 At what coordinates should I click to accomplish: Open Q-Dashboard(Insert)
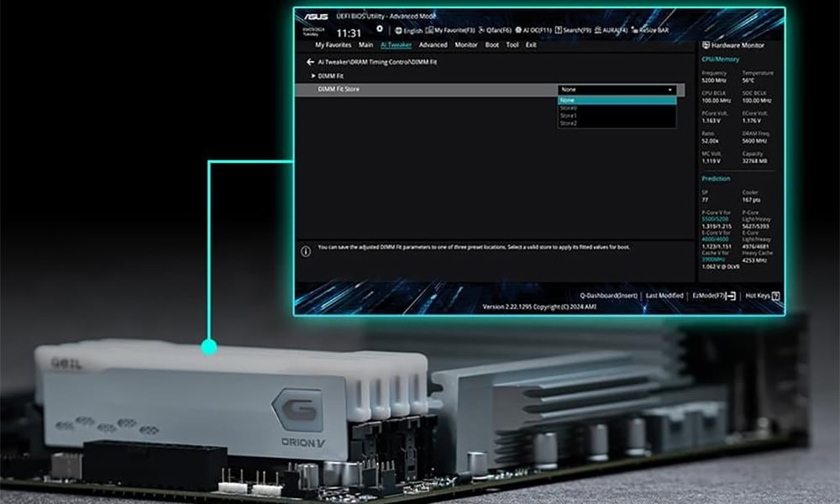point(608,296)
